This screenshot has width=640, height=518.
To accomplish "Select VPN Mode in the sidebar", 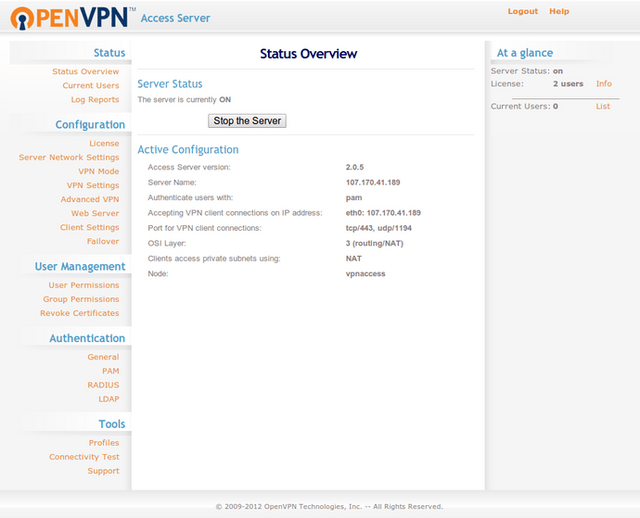I will (98, 171).
